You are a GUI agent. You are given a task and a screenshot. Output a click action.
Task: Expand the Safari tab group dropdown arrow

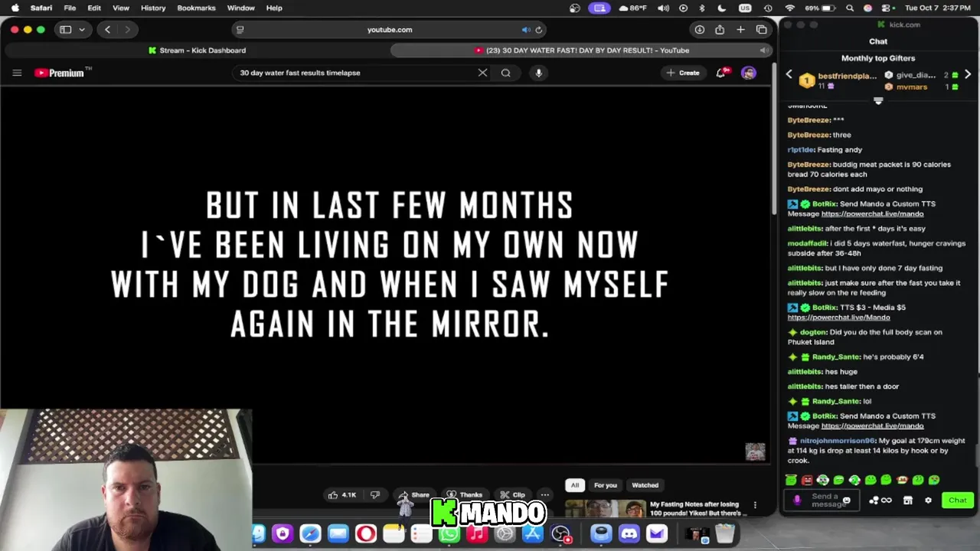(x=82, y=30)
